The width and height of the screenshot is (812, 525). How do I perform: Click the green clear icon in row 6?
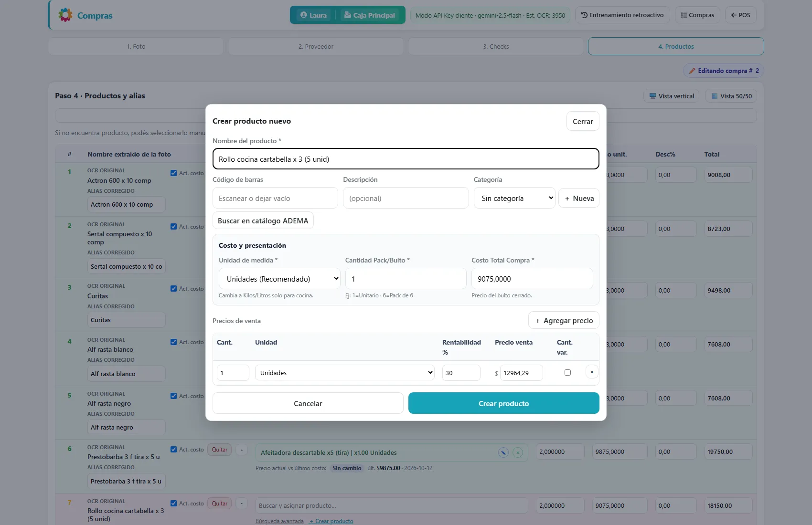pos(518,452)
